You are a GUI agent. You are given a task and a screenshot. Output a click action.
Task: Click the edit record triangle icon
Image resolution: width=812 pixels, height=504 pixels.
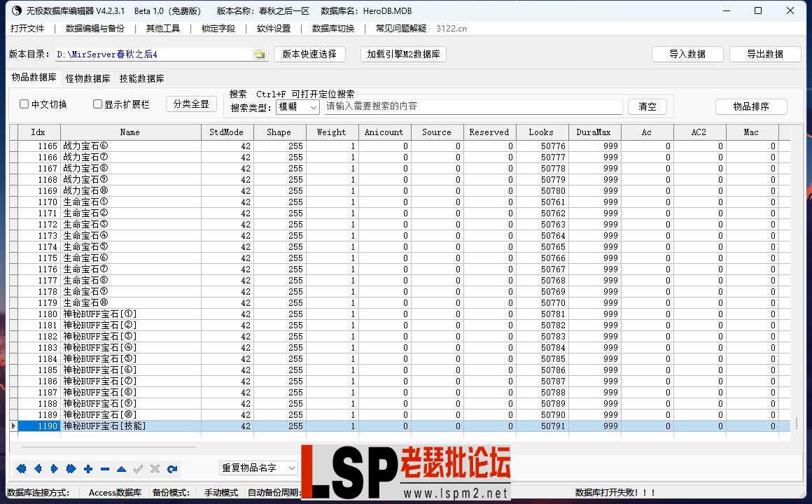[121, 469]
